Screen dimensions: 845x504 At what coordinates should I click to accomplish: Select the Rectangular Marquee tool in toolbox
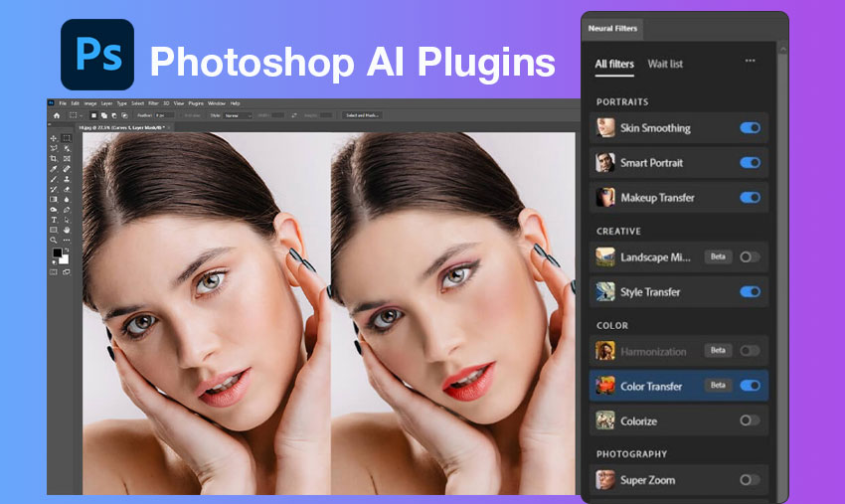[67, 138]
